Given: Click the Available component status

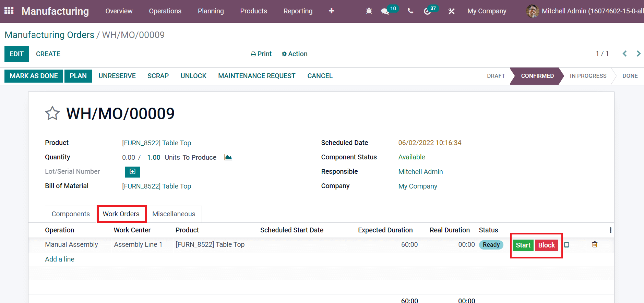Looking at the screenshot, I should 412,157.
